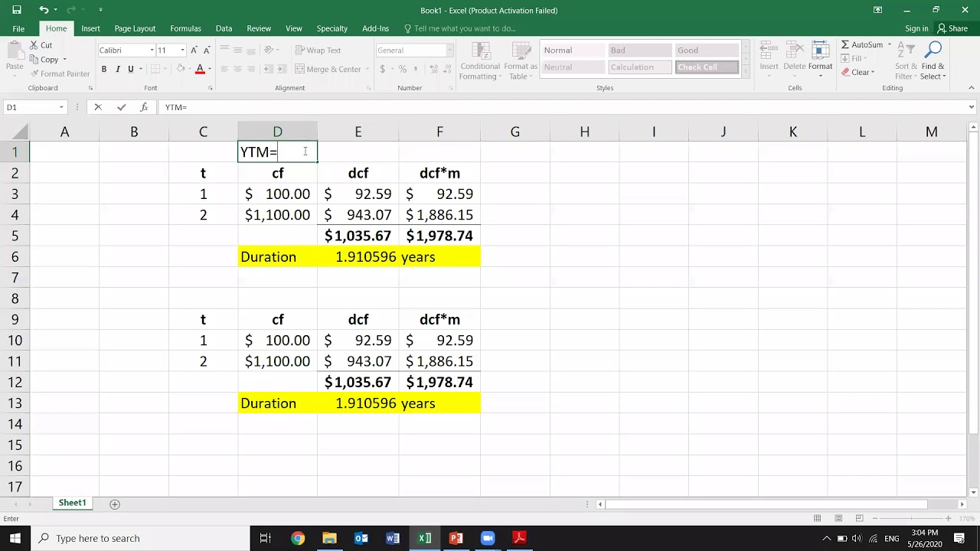Switch to the Data tab
This screenshot has height=551, width=980.
[224, 28]
